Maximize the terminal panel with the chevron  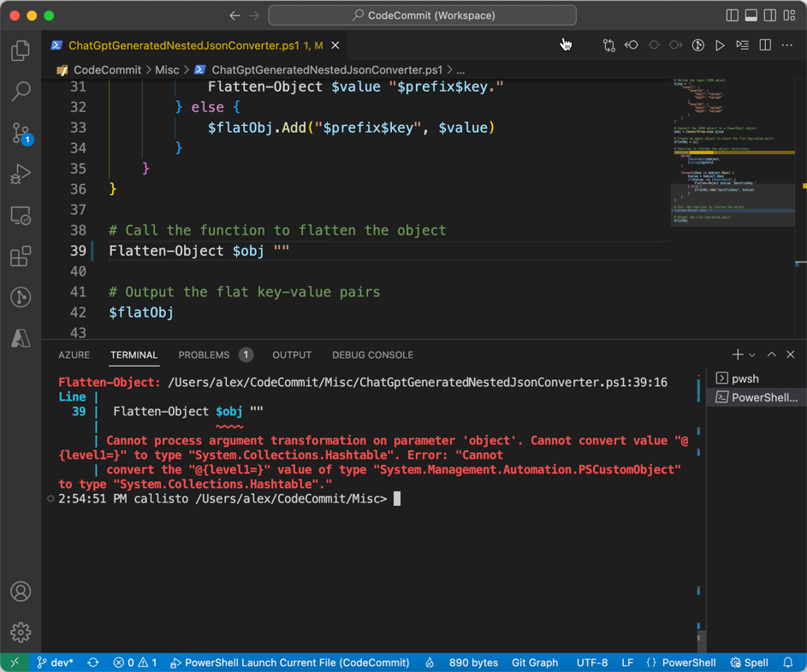(x=770, y=354)
